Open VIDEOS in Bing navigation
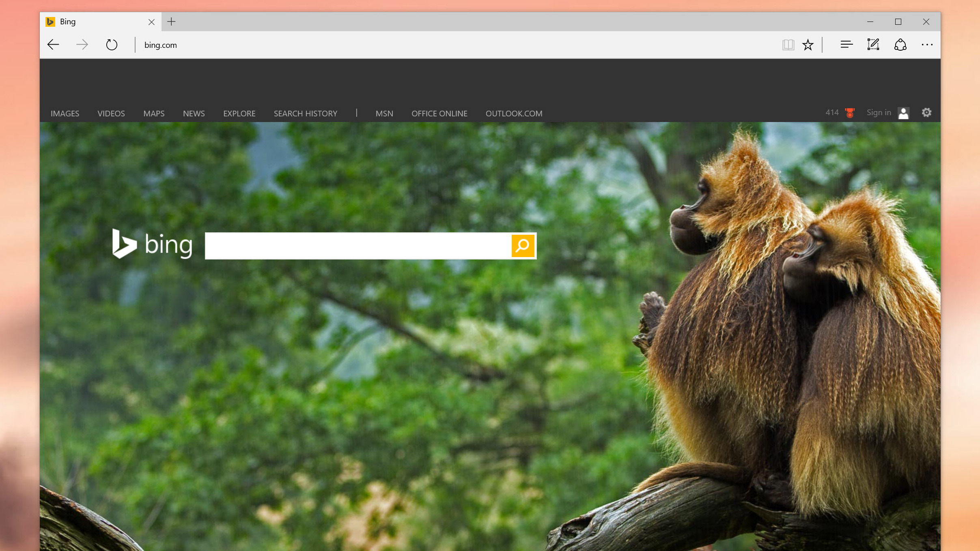The image size is (980, 551). (111, 114)
